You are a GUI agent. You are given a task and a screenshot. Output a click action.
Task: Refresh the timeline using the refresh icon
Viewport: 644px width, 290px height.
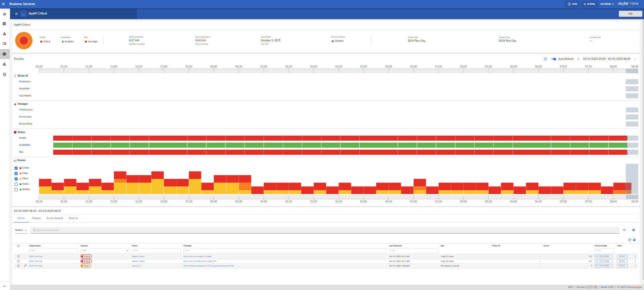coord(545,59)
